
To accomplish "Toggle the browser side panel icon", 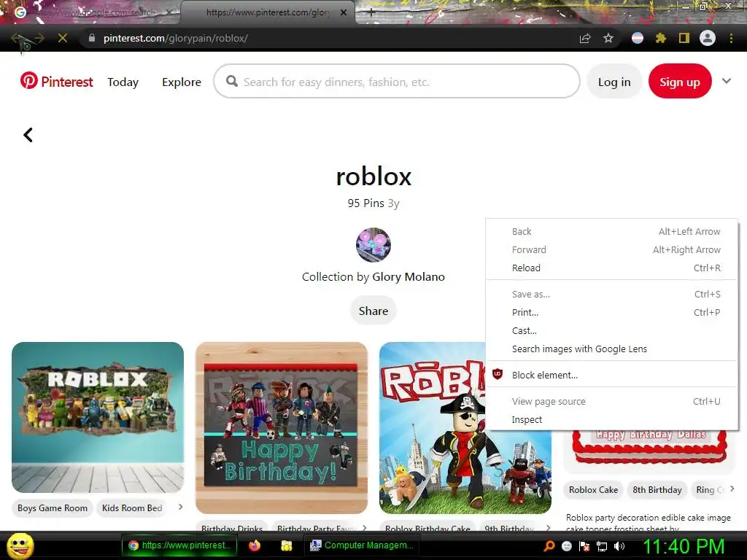I will click(x=684, y=38).
